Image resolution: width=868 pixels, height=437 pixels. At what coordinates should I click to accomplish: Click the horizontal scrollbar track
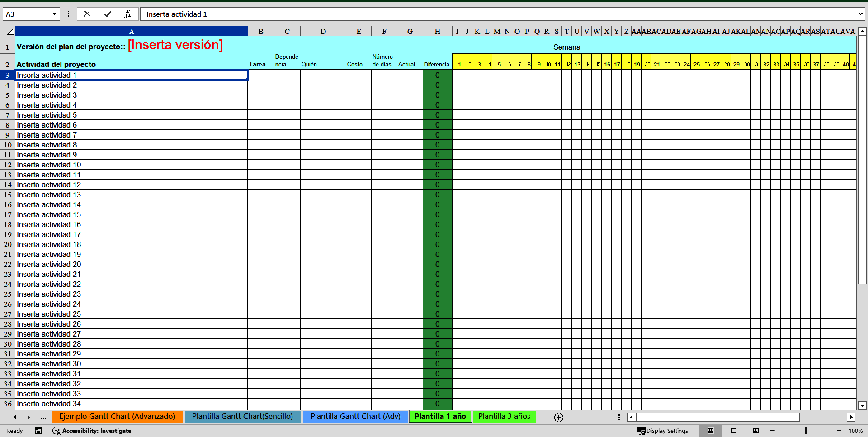pyautogui.click(x=823, y=417)
